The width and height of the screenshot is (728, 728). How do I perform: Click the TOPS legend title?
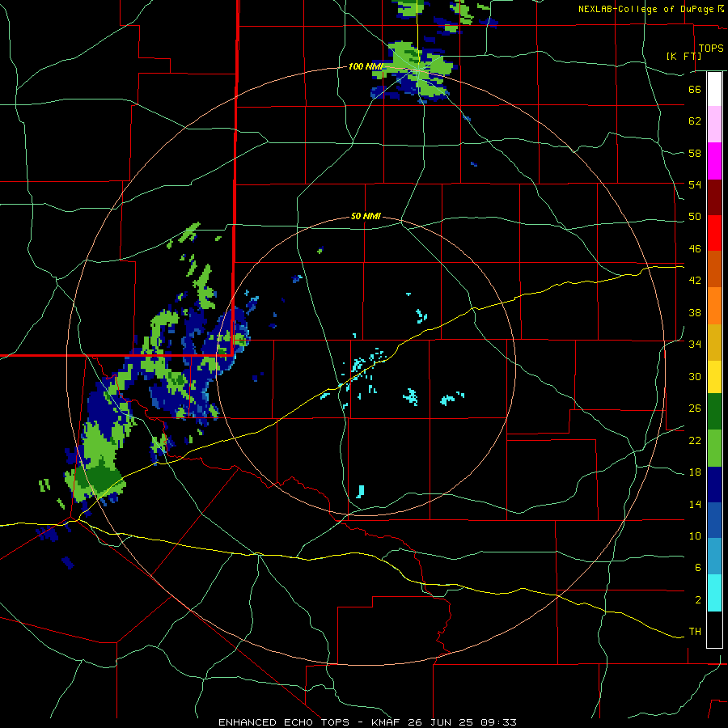click(711, 49)
